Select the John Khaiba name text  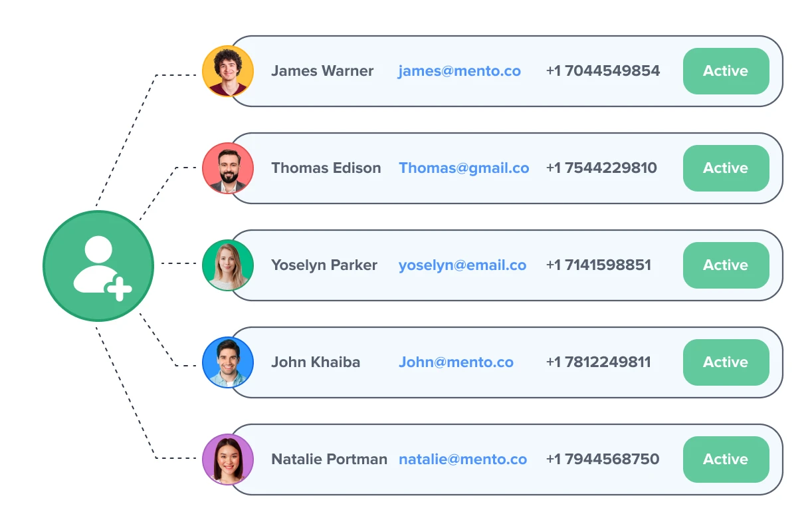tap(316, 362)
